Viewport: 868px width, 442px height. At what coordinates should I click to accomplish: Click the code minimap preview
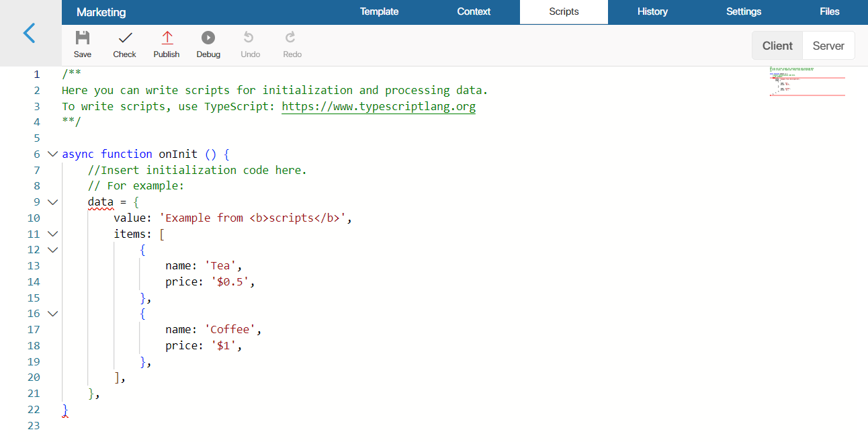pyautogui.click(x=807, y=81)
